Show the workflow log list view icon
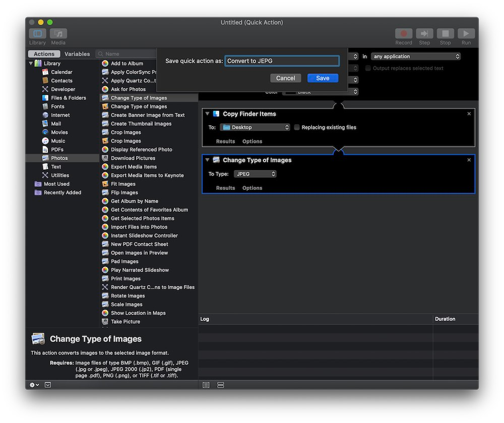 pyautogui.click(x=206, y=385)
